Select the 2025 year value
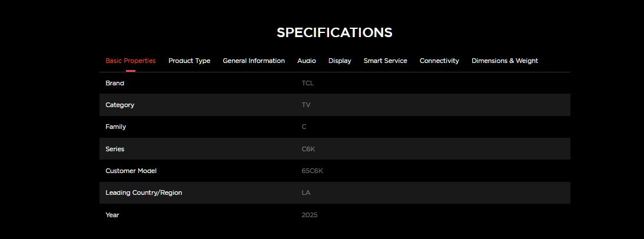644x239 pixels. 309,215
